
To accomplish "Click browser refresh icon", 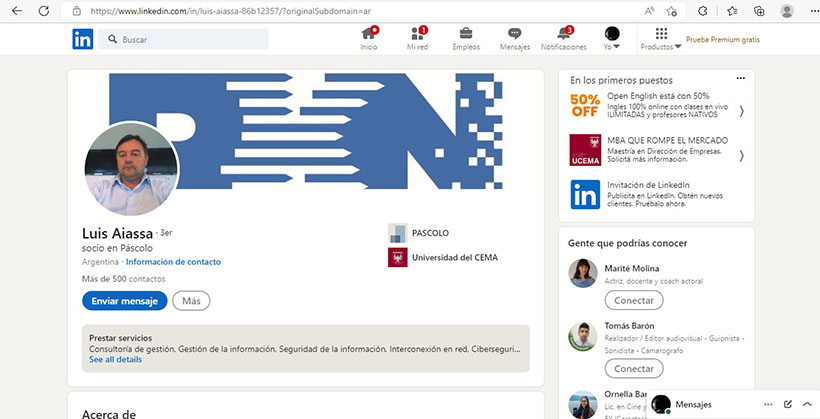I will pos(45,10).
